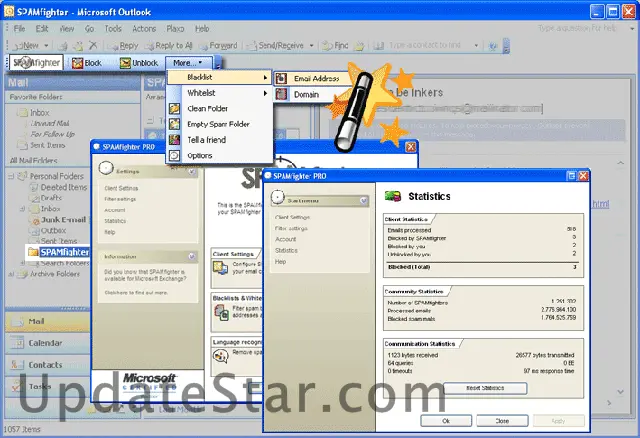Select the Outbox folder

(53, 231)
